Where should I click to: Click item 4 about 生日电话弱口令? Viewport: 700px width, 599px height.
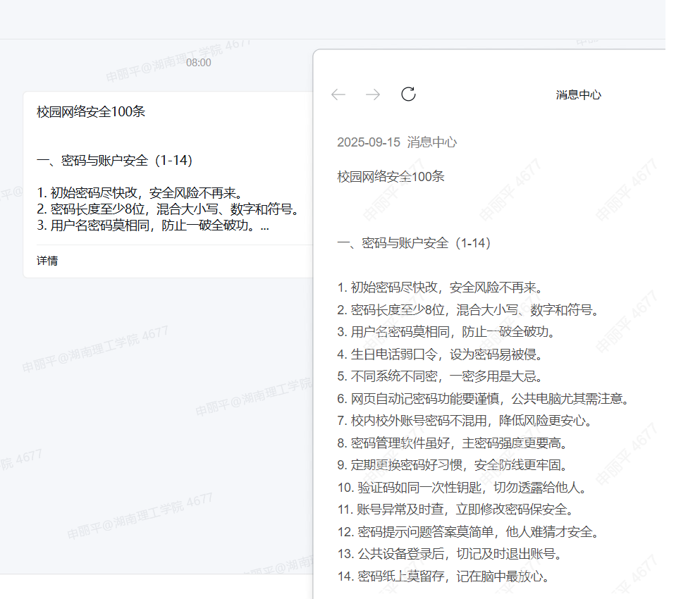coord(439,354)
